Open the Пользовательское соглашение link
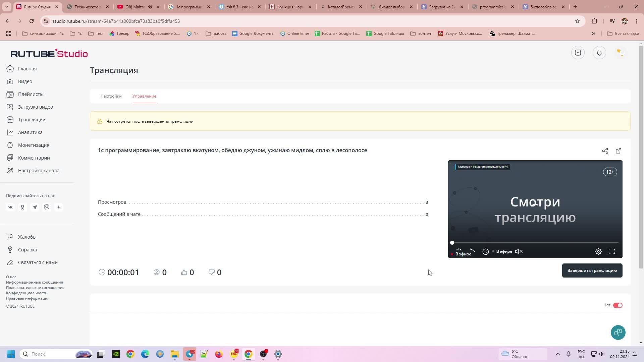644x362 pixels. pyautogui.click(x=35, y=288)
